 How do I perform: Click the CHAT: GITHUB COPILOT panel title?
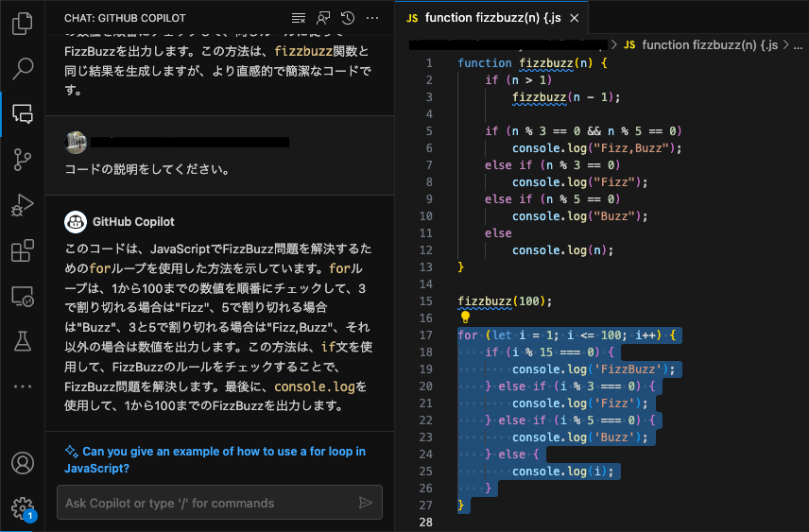click(125, 18)
